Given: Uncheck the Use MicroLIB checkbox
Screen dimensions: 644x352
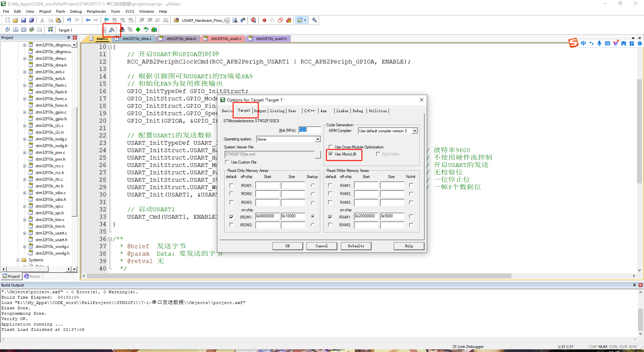Looking at the screenshot, I should click(331, 154).
